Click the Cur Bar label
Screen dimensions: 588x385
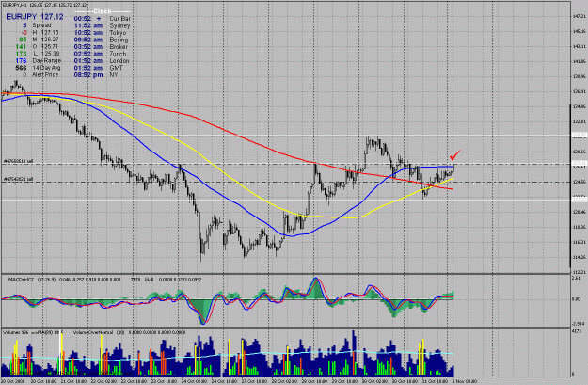click(120, 19)
